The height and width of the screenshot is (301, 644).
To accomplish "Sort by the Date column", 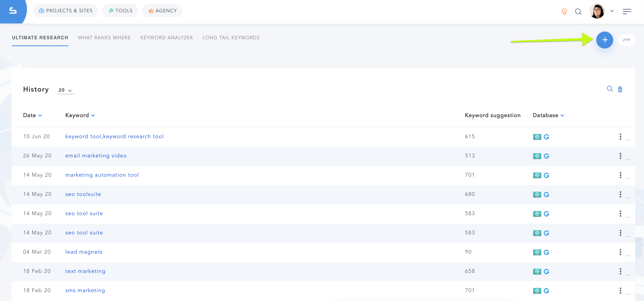I will point(32,115).
